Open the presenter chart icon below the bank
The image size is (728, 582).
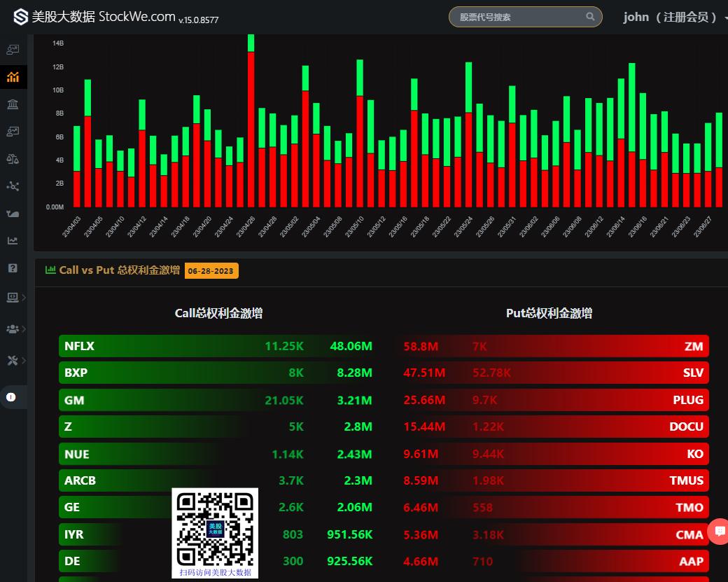(x=13, y=132)
